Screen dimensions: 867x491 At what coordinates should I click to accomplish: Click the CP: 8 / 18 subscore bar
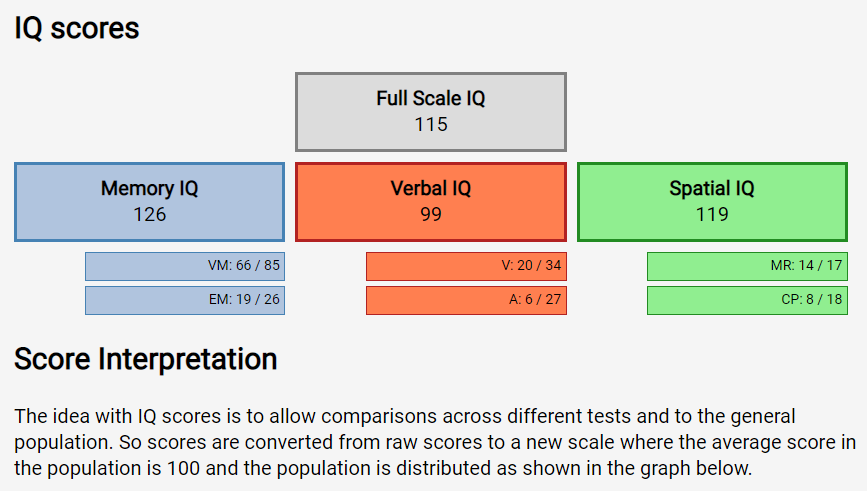click(747, 300)
